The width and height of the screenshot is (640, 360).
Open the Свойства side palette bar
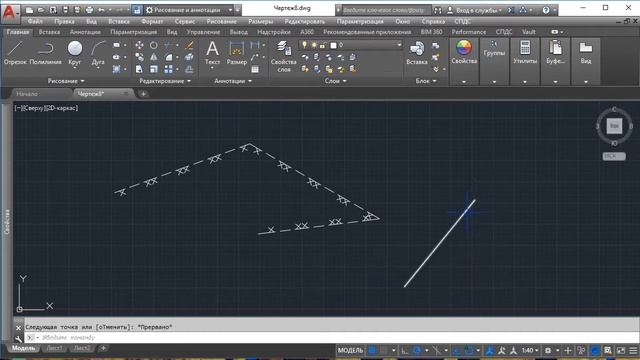[7, 222]
